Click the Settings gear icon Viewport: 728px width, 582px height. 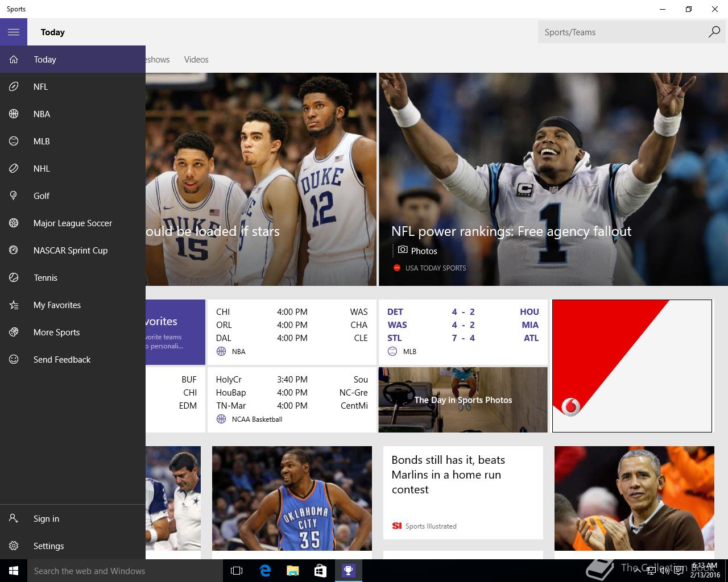click(14, 546)
